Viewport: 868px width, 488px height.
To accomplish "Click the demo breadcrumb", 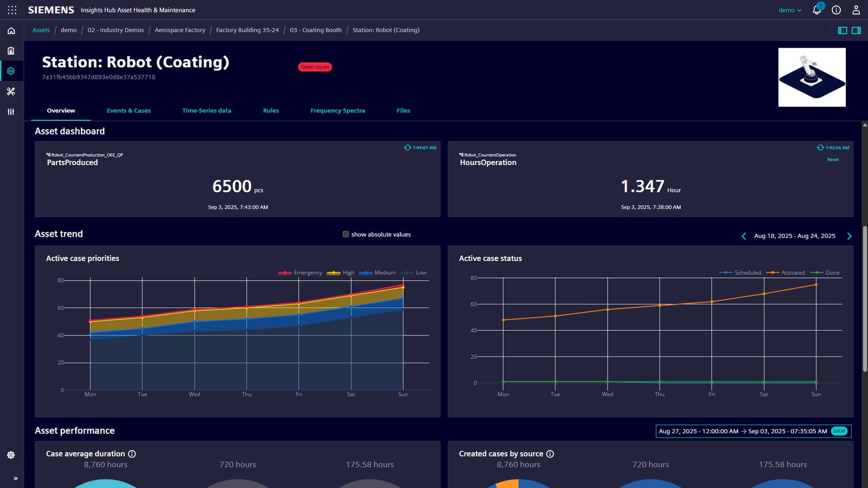I will coord(68,30).
